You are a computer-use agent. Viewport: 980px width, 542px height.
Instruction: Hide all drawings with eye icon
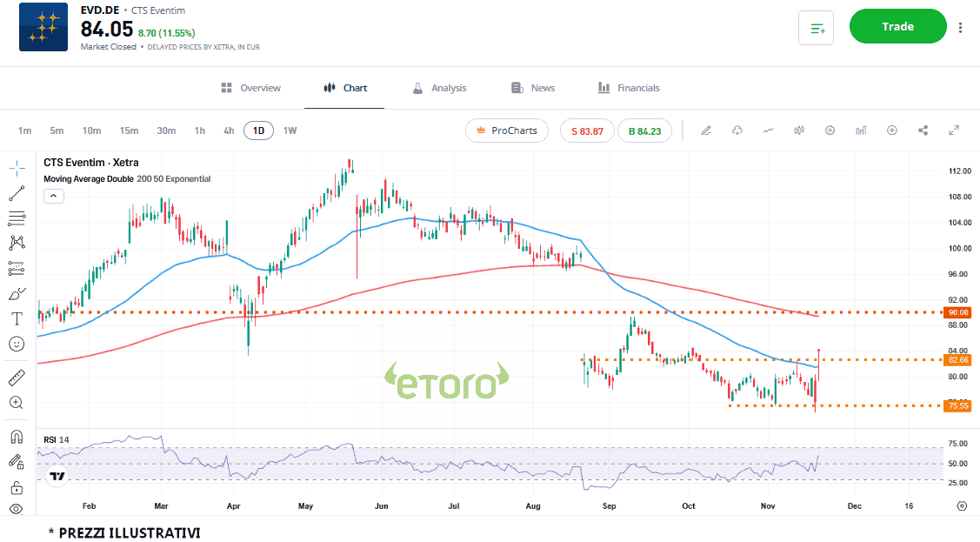[17, 509]
